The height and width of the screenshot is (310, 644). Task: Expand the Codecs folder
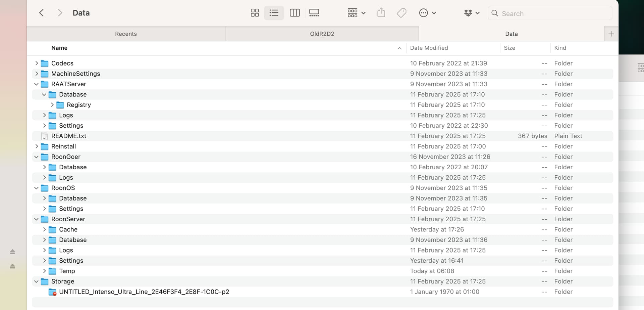pyautogui.click(x=37, y=63)
